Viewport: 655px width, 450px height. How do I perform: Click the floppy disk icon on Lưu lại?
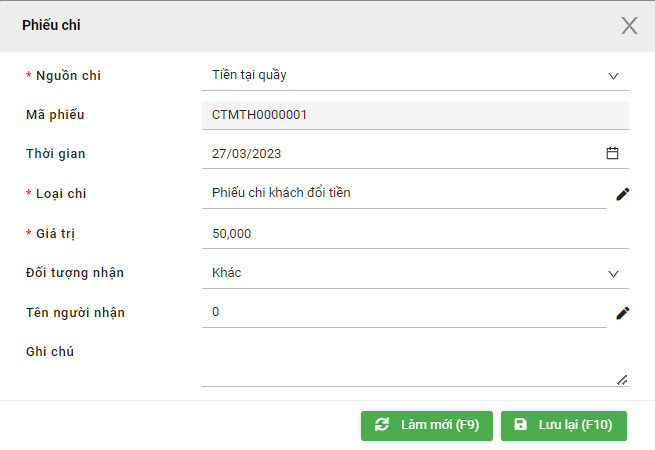coord(520,425)
